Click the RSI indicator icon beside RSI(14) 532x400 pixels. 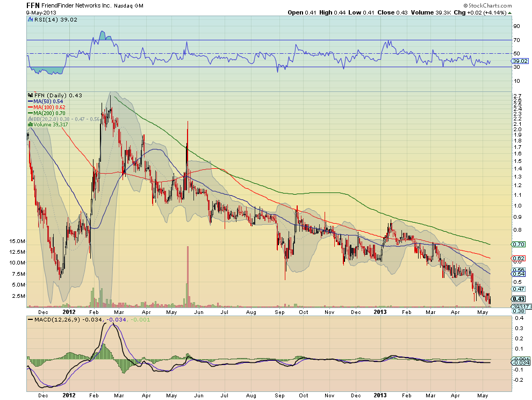pyautogui.click(x=31, y=20)
